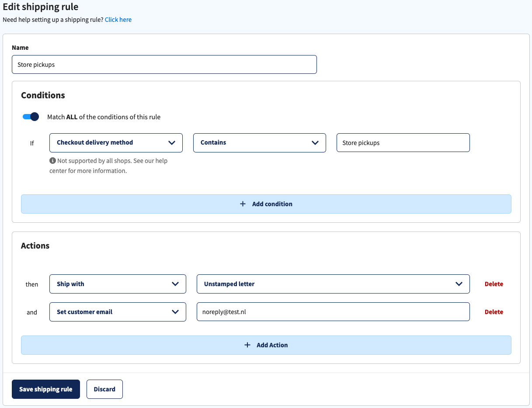Click the plus icon on Add Action

248,345
